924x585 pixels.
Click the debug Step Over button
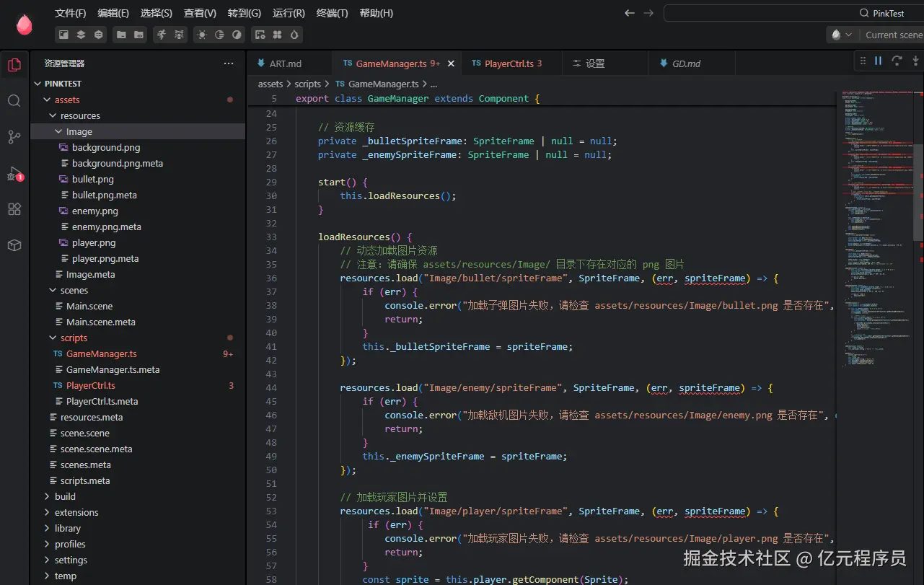[897, 61]
